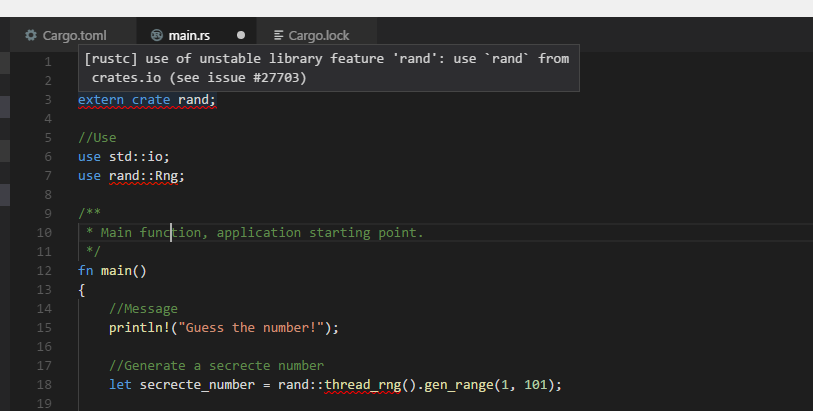Open the Cargo.toml tab
813x411 pixels.
tap(73, 35)
